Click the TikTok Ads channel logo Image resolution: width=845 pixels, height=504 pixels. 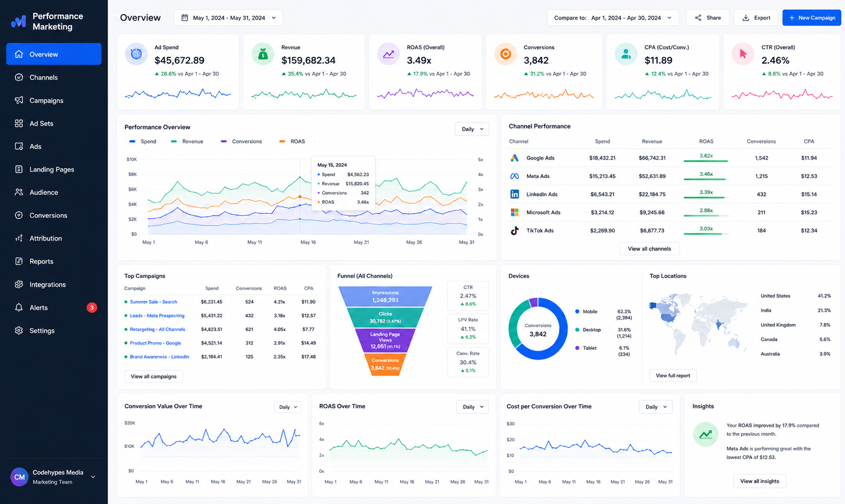coord(515,230)
